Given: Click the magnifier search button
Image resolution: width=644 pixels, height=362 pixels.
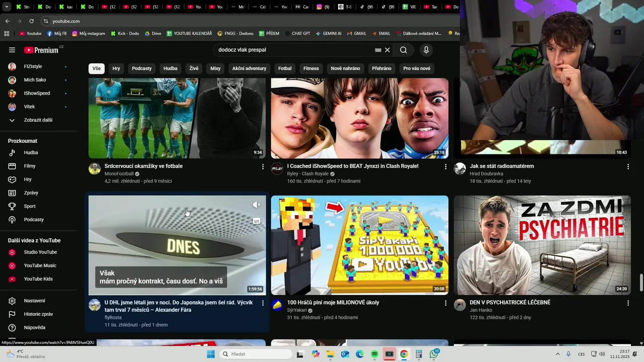Looking at the screenshot, I should [x=404, y=50].
